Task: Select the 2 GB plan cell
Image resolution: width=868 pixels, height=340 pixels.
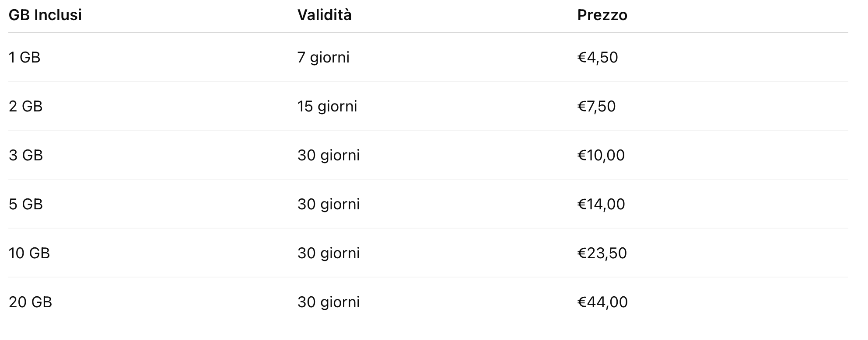Action: point(26,106)
